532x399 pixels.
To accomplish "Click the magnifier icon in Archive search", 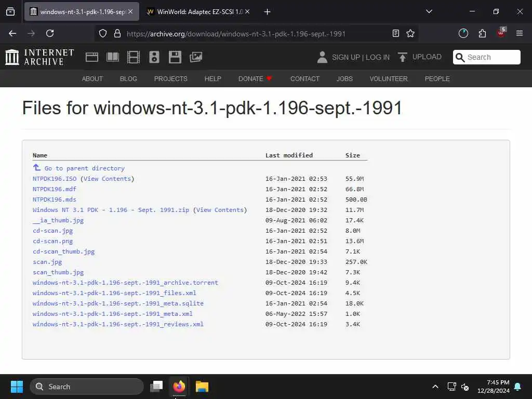I will [460, 57].
